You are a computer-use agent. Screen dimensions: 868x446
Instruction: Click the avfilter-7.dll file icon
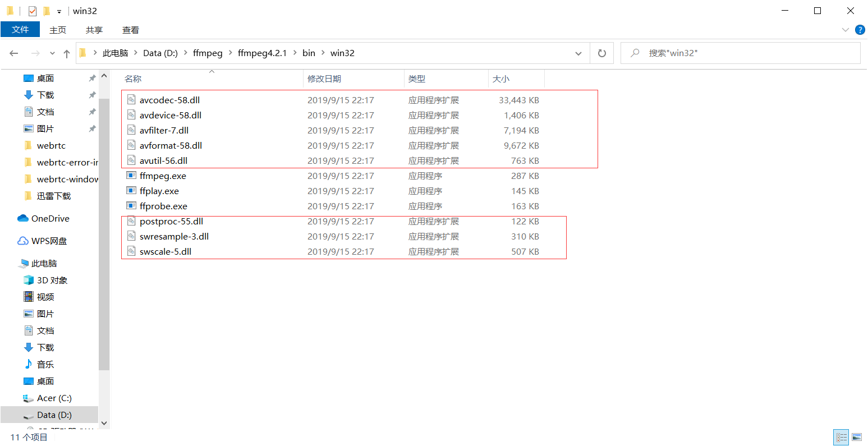point(131,130)
